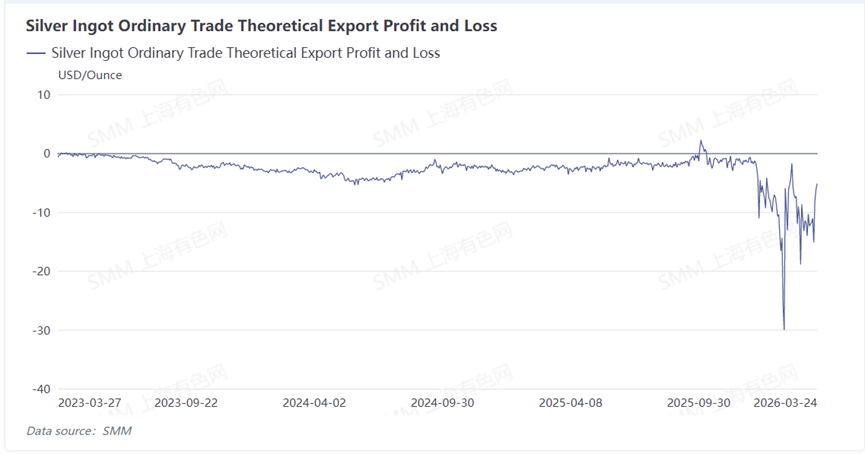
Task: Click the 2026-03-24 date label
Action: [x=787, y=403]
